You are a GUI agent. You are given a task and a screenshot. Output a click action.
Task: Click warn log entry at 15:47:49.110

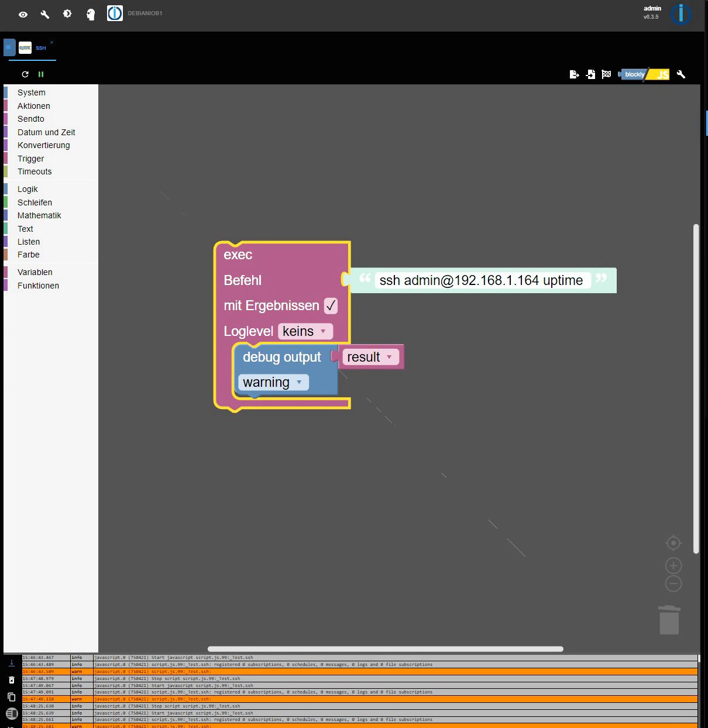pyautogui.click(x=360, y=699)
